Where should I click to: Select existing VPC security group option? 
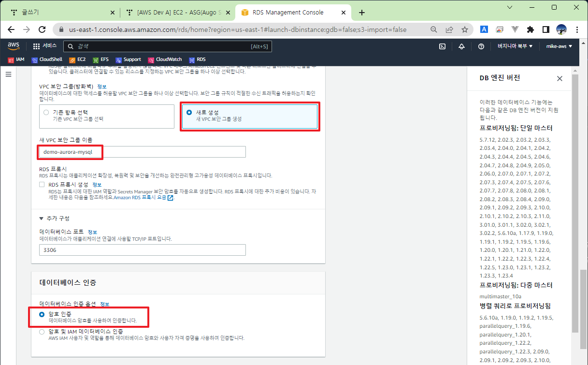point(106,117)
